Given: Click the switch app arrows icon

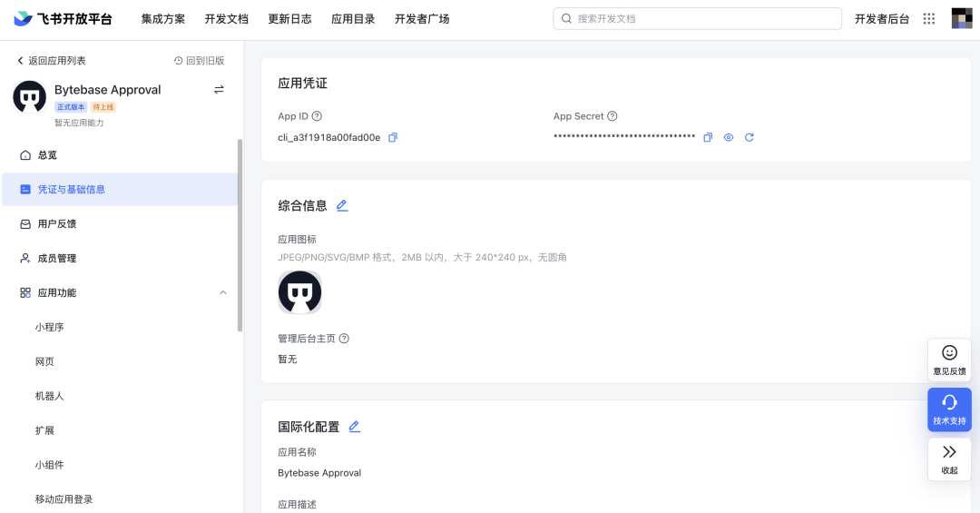Looking at the screenshot, I should (219, 90).
